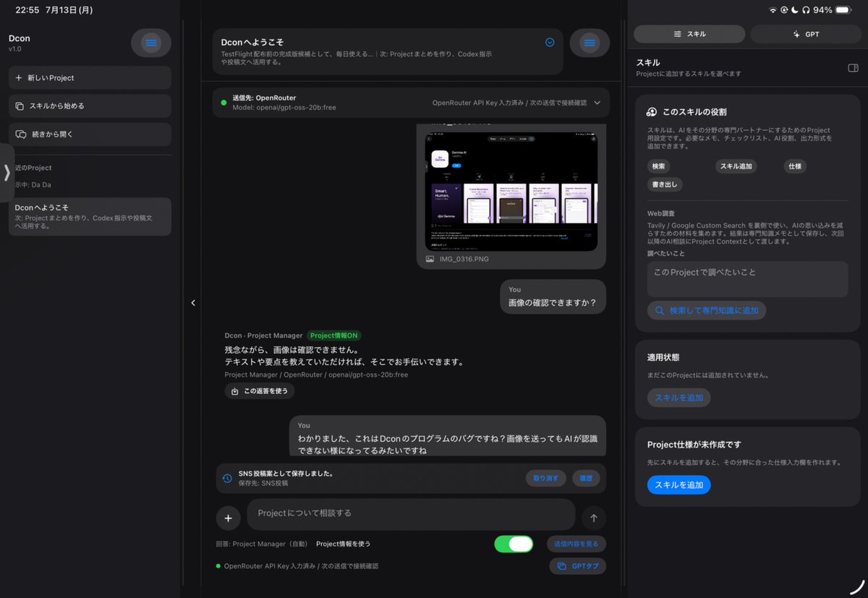
Task: Select the 仕様 chip
Action: point(795,166)
